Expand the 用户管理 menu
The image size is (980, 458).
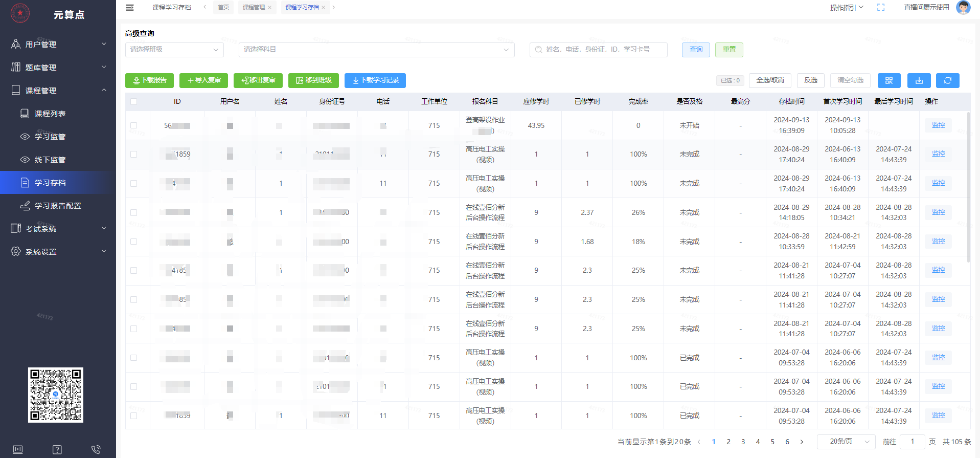tap(58, 44)
